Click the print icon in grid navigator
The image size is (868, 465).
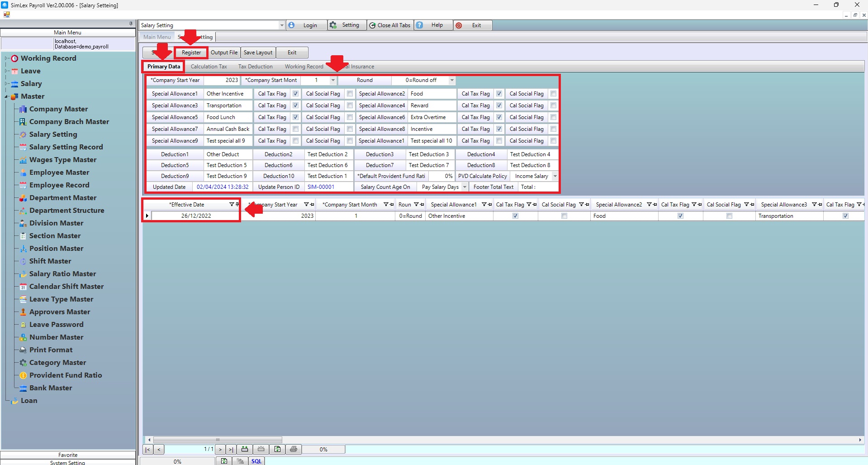coord(294,449)
